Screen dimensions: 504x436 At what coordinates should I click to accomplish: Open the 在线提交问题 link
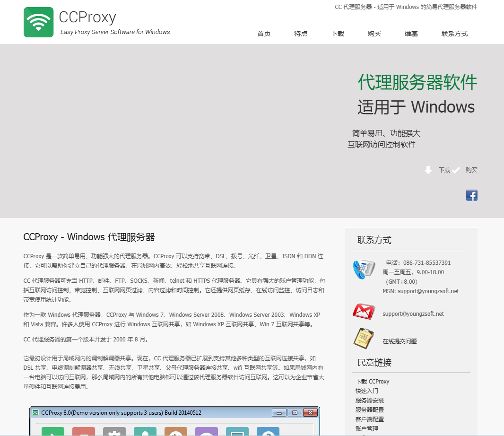(x=400, y=341)
